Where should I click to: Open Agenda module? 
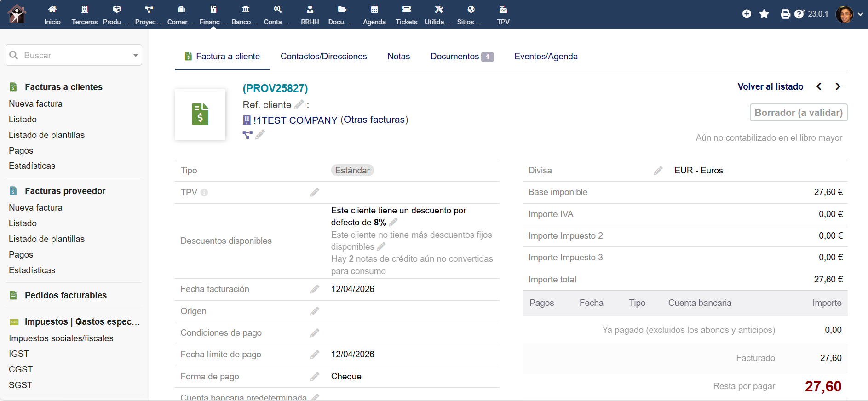click(x=374, y=15)
